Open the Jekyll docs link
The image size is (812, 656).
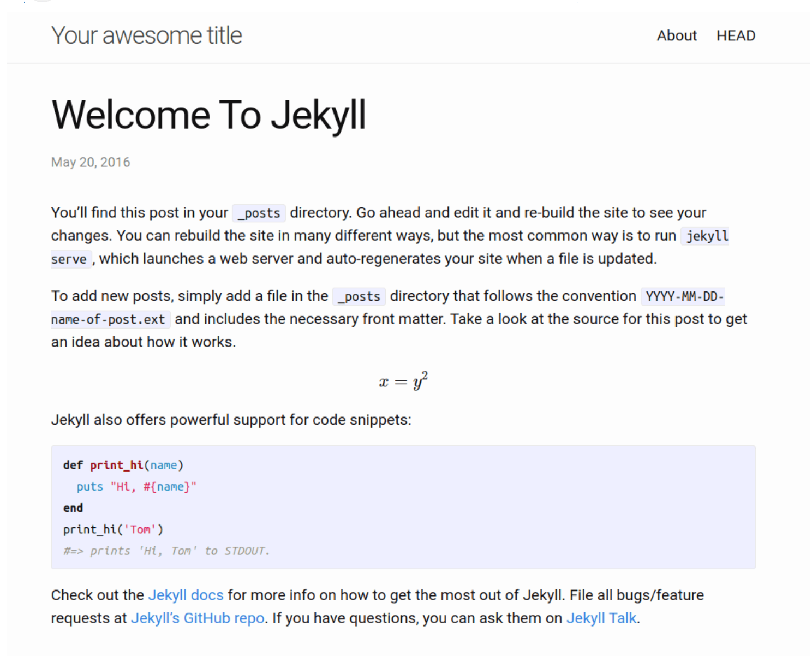(x=186, y=595)
